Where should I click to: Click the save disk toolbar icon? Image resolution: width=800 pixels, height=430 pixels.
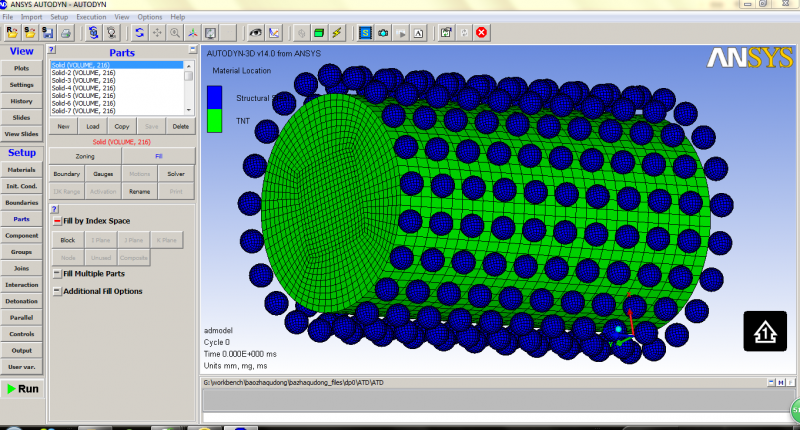pyautogui.click(x=47, y=33)
